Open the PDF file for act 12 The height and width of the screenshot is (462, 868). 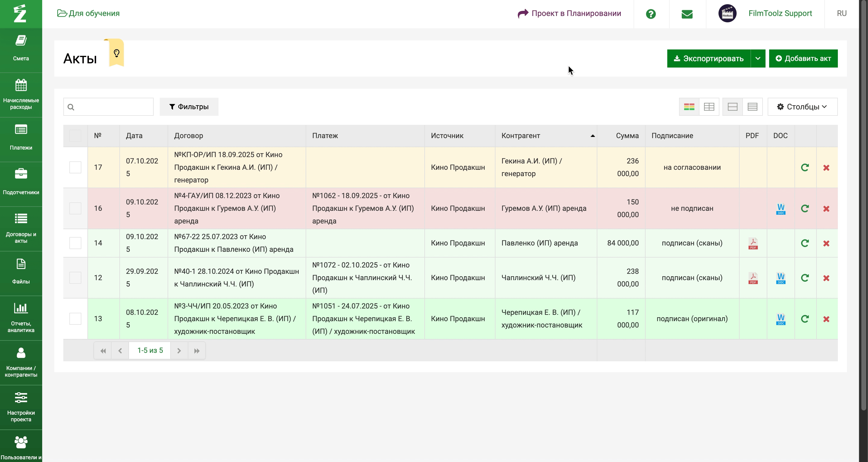[x=753, y=278]
